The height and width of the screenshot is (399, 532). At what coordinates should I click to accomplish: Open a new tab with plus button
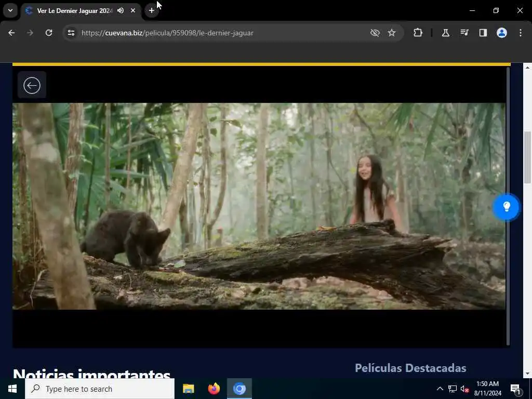[x=152, y=10]
